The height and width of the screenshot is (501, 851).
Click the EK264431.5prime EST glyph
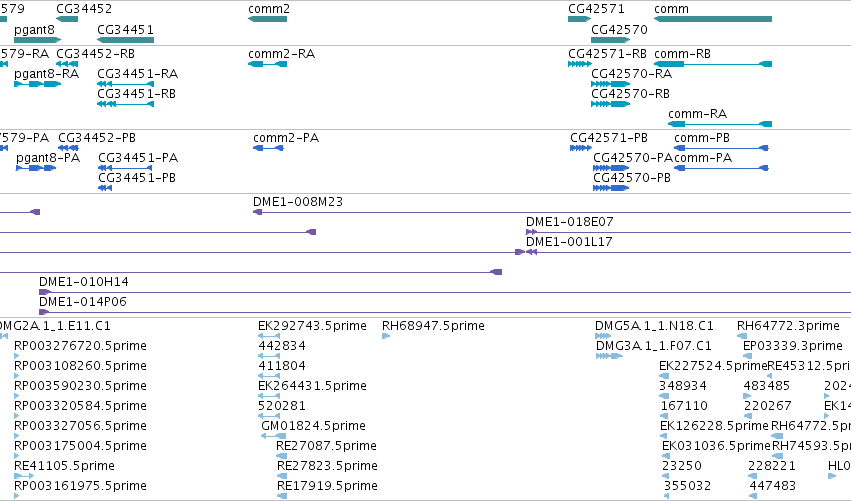pos(269,397)
